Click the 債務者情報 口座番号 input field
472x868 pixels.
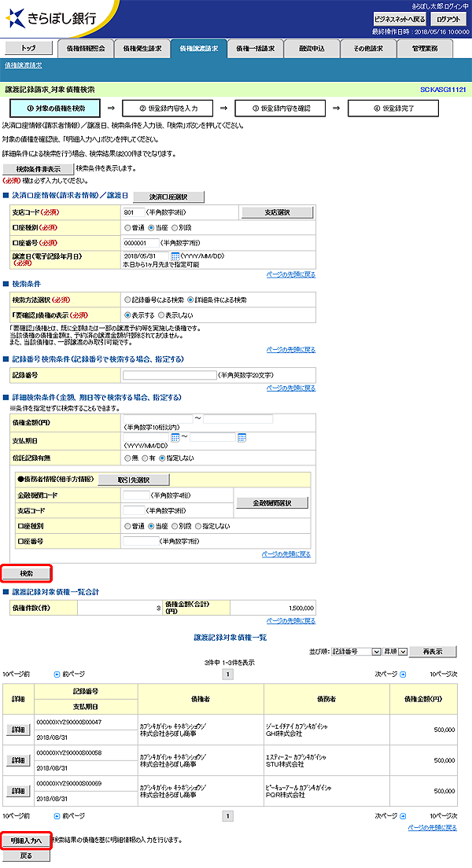(x=140, y=541)
